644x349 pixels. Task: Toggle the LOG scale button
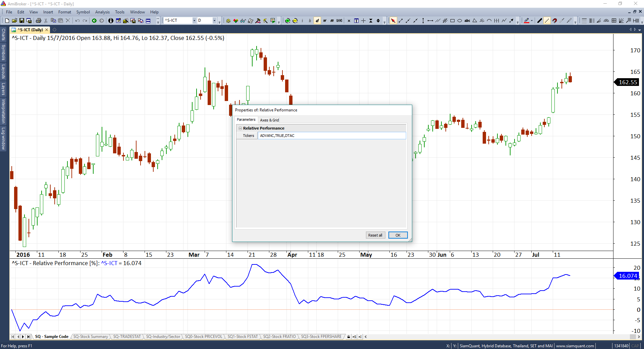(339, 21)
